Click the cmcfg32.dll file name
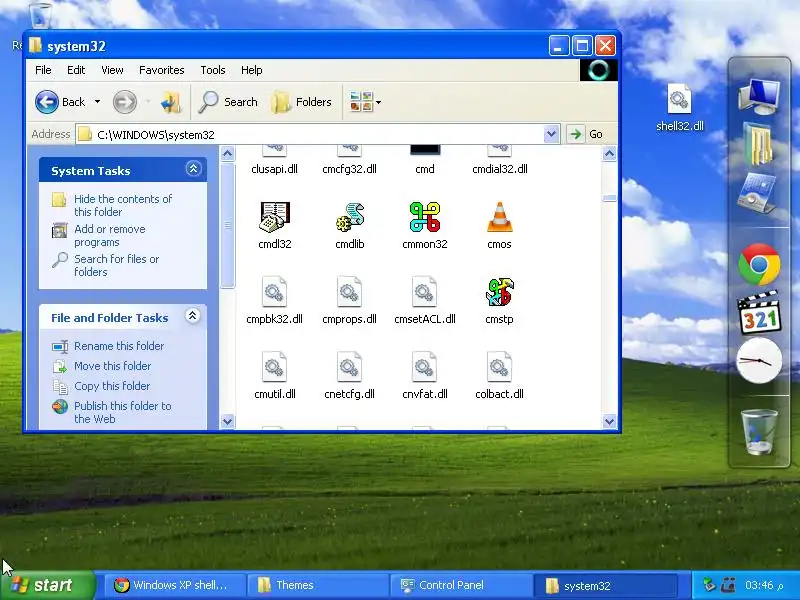This screenshot has height=600, width=800. coord(349,169)
